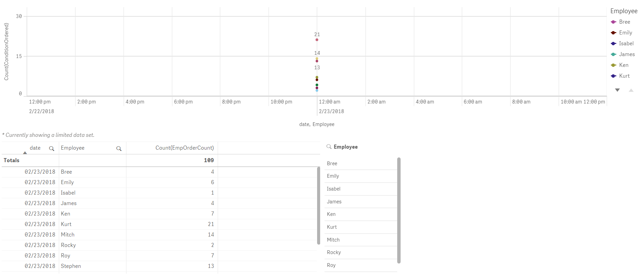Viewport: 644px width, 276px height.
Task: Click the Bree legend marker
Action: (614, 22)
